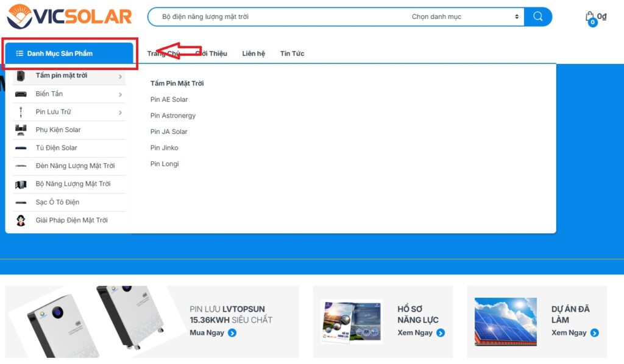Screen dimensions: 624x364
Task: Select Tủ Điện Solar category
Action: click(x=57, y=148)
